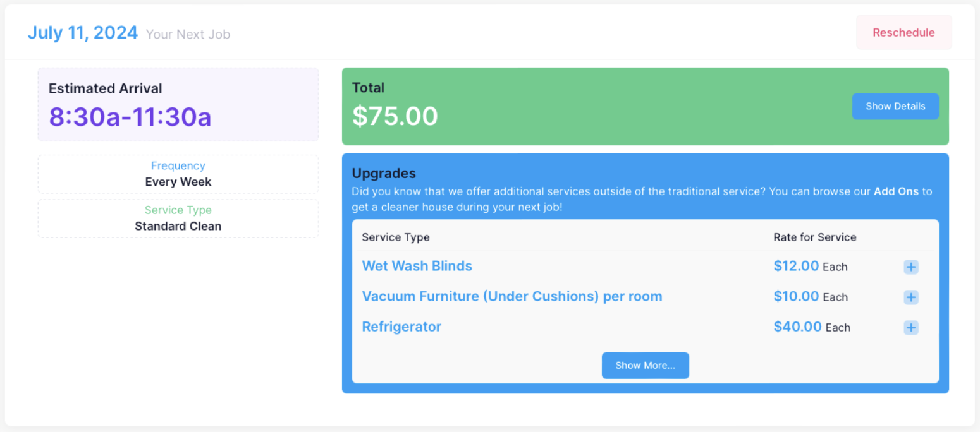980x432 pixels.
Task: Select Vacuum Furniture (Under Cushions) per room
Action: click(x=511, y=296)
